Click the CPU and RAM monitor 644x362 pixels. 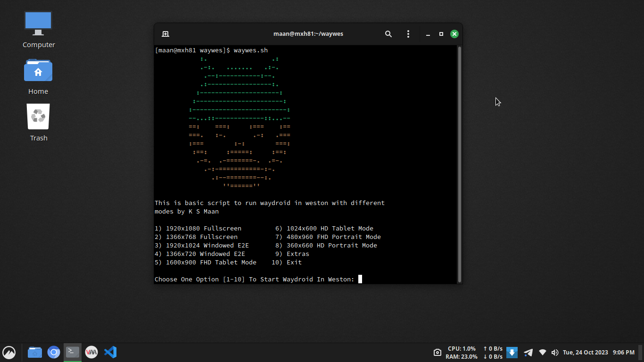click(x=462, y=353)
